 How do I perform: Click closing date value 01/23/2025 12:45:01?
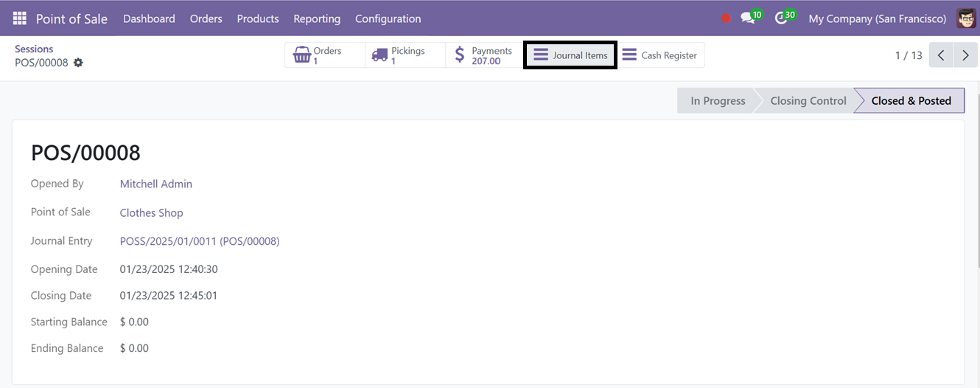(x=169, y=296)
